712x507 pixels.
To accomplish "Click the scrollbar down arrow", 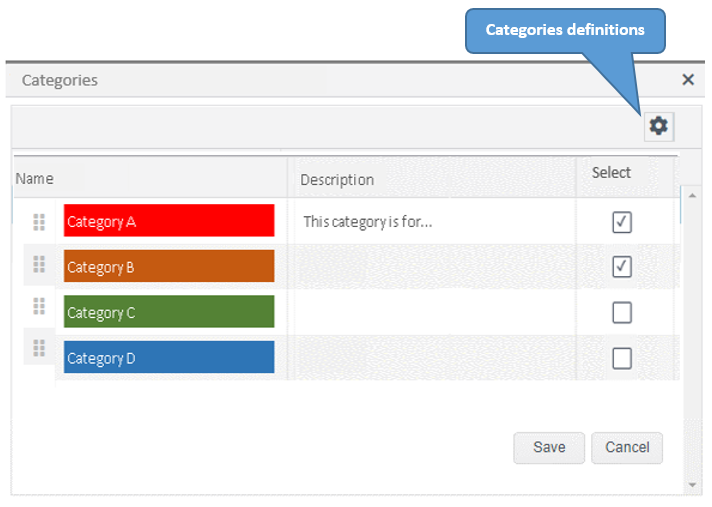I will click(692, 485).
